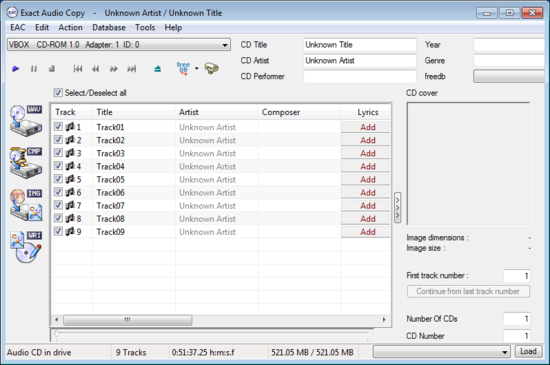Click the freedb lookup icon
This screenshot has height=365, width=550.
(183, 68)
